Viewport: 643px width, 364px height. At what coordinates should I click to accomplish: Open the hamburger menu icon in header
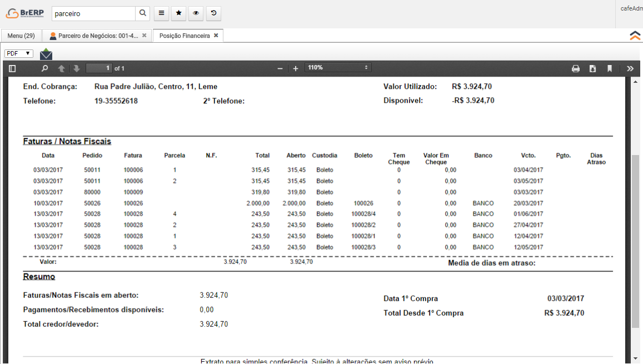click(x=161, y=13)
